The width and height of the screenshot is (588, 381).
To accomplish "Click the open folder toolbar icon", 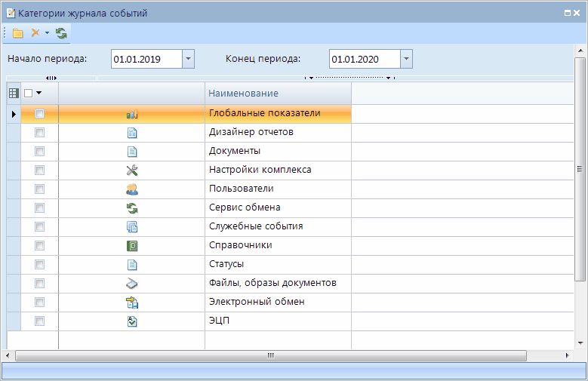I will tap(17, 33).
